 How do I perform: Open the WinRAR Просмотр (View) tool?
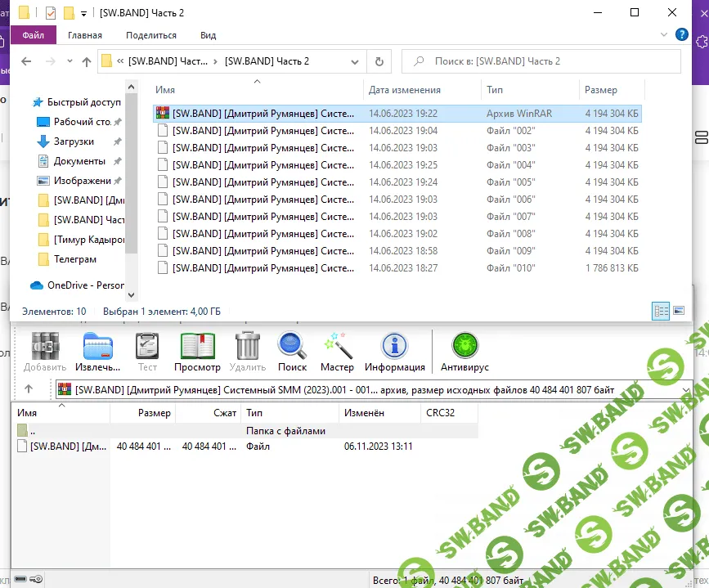197,352
